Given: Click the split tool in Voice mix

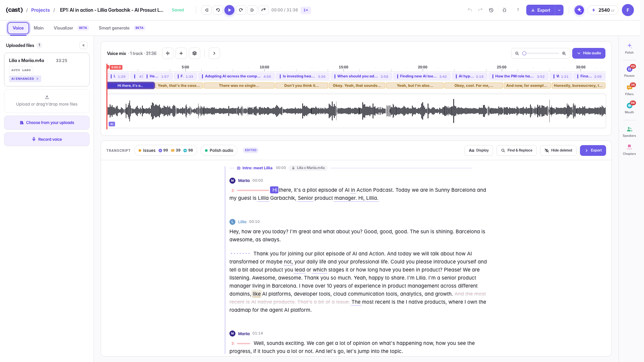Looking at the screenshot, I should tap(168, 53).
